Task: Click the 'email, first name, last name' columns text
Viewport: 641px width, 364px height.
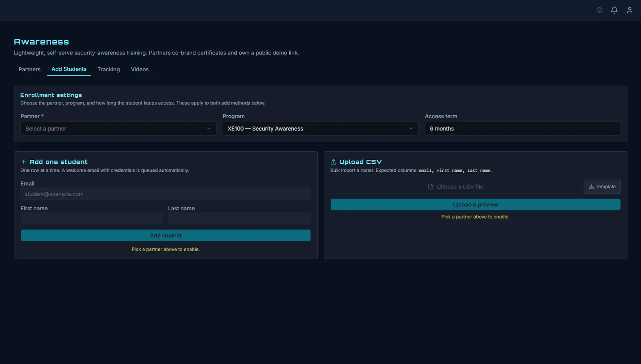Action: 455,171
